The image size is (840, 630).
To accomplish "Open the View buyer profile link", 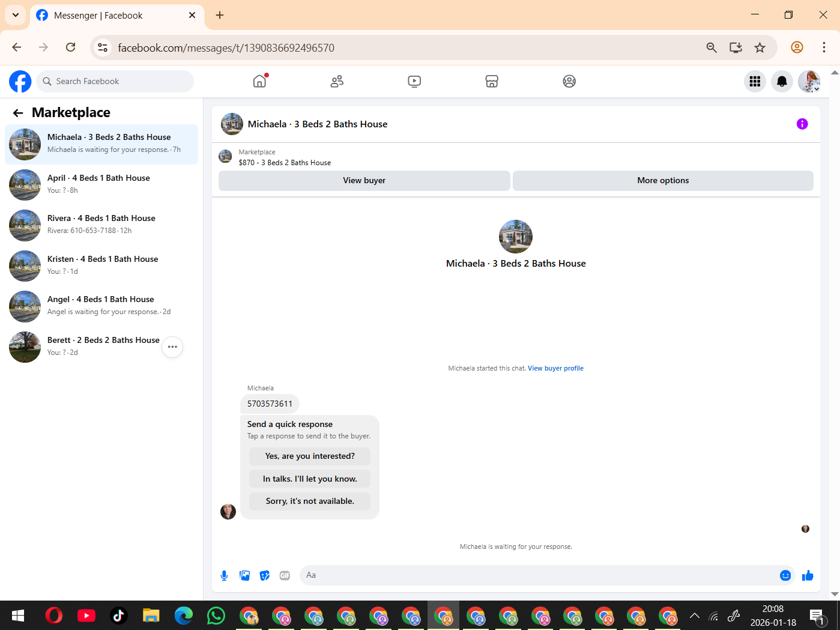I will 555,368.
